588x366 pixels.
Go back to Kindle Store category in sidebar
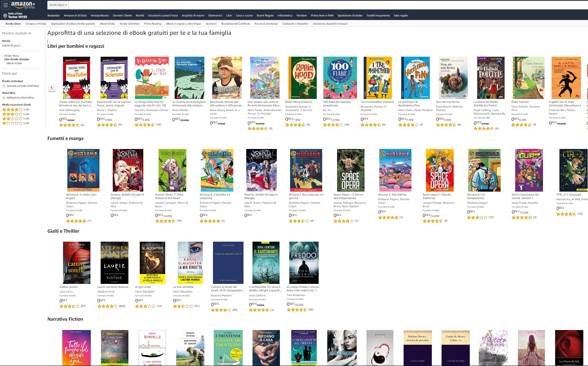click(11, 56)
